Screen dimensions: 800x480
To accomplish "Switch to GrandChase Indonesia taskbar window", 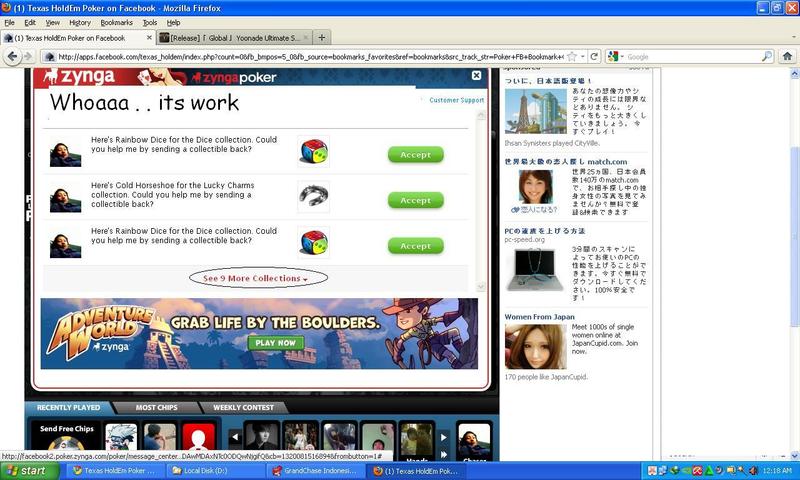I will click(x=316, y=471).
